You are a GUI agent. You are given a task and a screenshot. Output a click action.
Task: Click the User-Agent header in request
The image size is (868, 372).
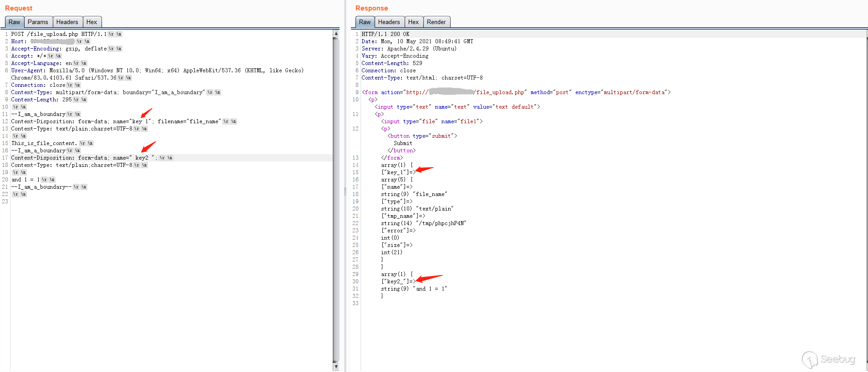pyautogui.click(x=157, y=70)
